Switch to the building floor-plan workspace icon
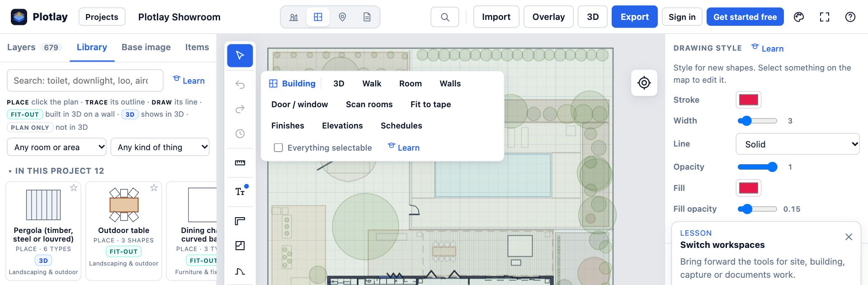This screenshot has width=868, height=285. click(x=318, y=17)
